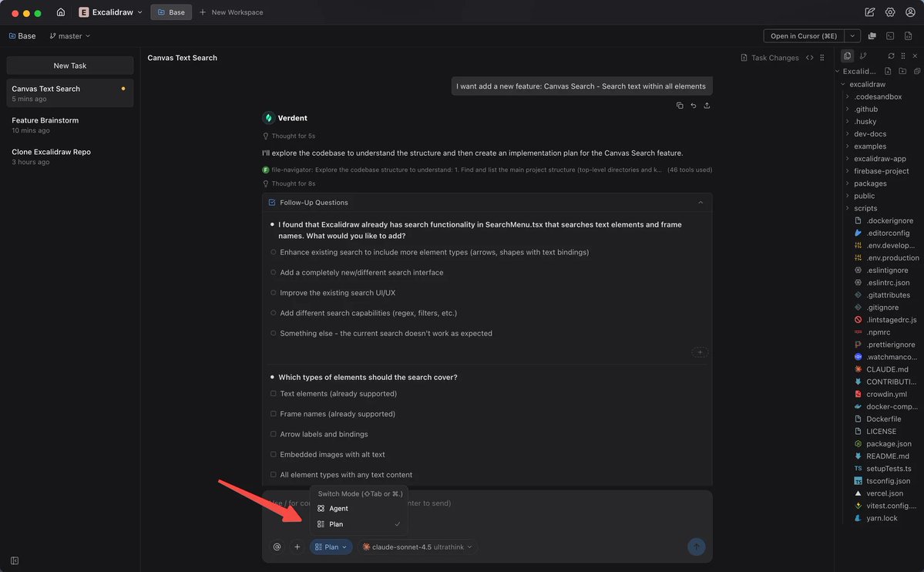
Task: Create a new folder in explorer
Action: 902,71
